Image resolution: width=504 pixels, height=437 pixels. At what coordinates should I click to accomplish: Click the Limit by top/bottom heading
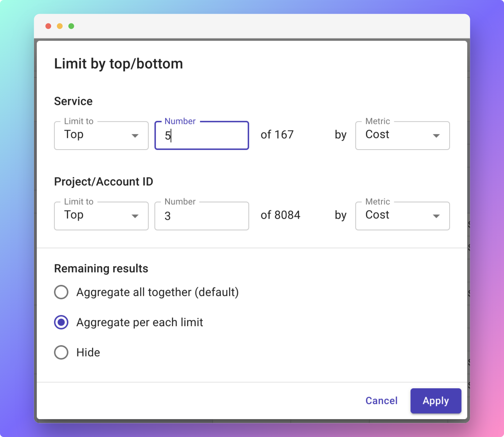119,64
